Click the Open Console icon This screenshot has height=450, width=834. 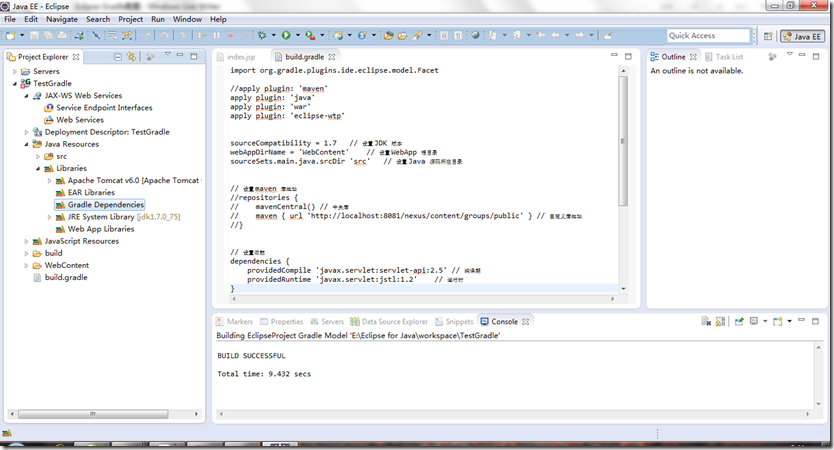778,321
